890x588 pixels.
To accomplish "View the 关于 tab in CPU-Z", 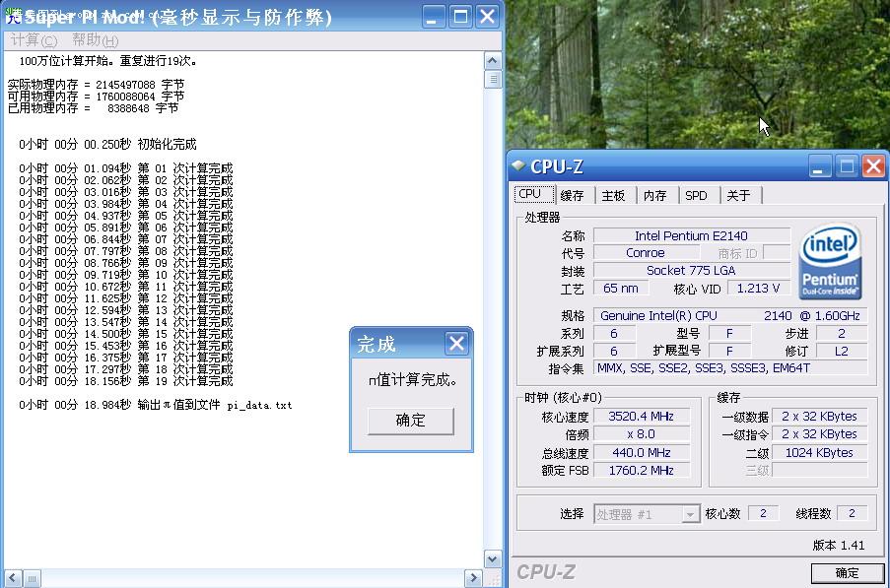I will click(x=738, y=195).
